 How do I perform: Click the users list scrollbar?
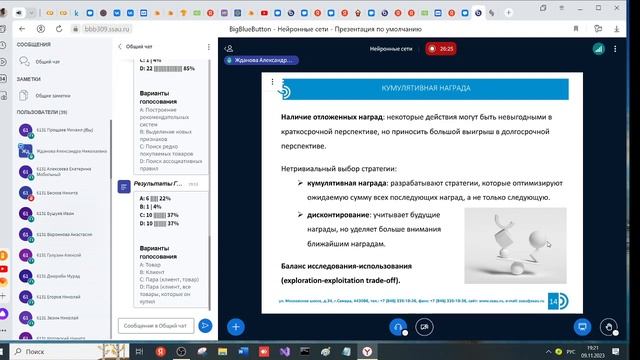point(111,149)
